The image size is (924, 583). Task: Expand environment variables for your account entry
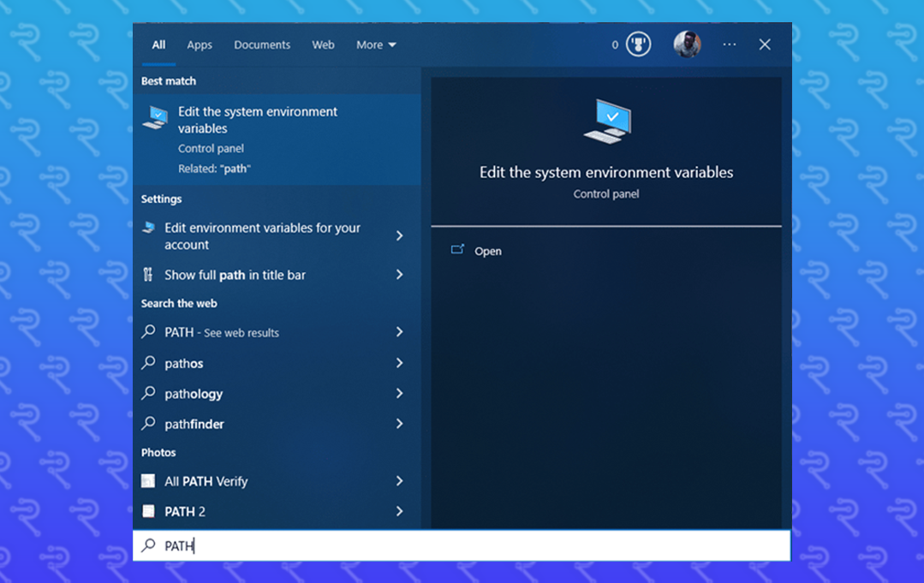(x=399, y=236)
